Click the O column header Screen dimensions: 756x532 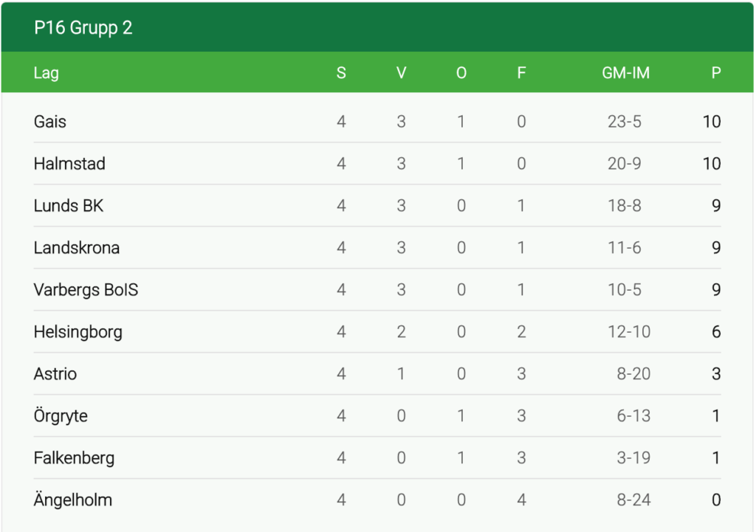461,73
